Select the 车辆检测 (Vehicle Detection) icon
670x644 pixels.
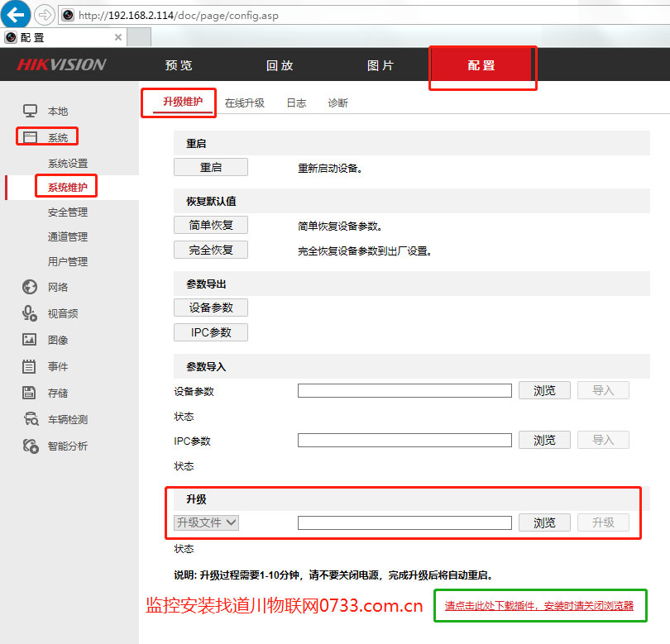pos(31,419)
